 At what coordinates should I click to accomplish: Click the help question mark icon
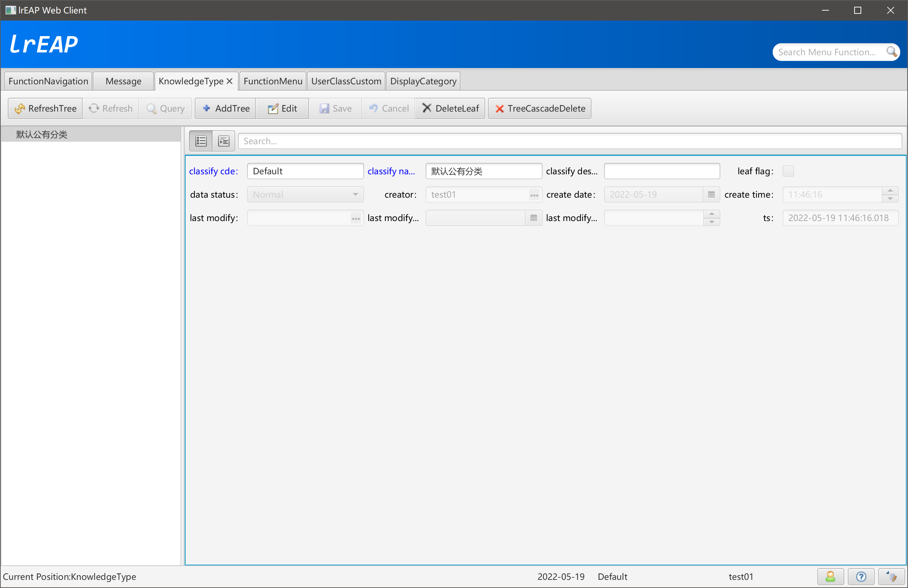click(x=861, y=577)
